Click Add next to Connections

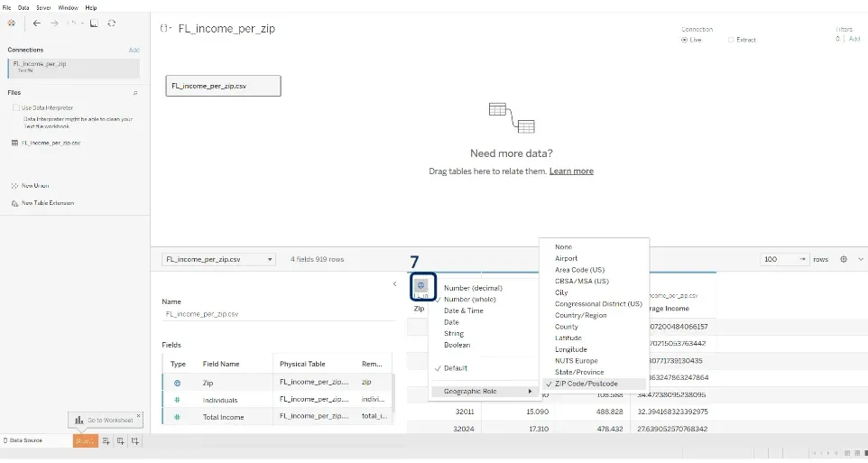click(x=134, y=50)
